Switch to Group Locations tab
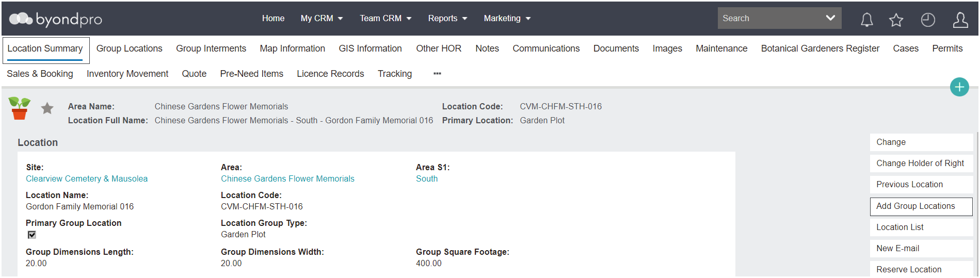This screenshot has width=980, height=278. (130, 48)
